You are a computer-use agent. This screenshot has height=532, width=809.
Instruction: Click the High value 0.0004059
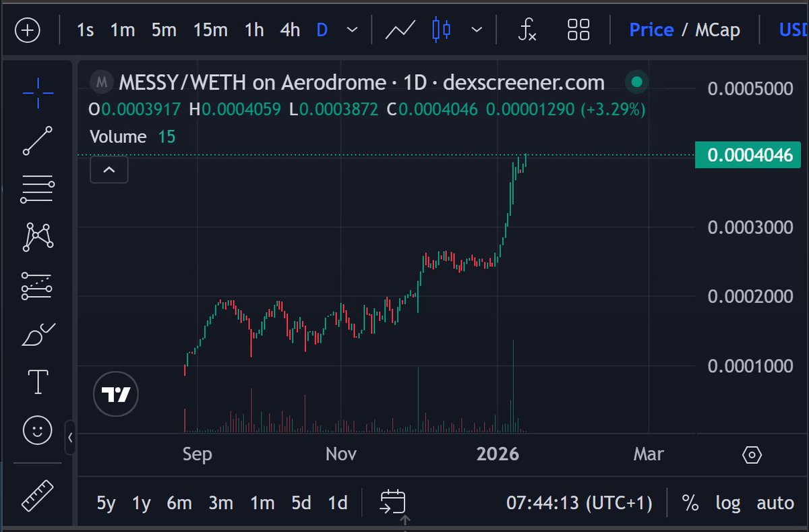(x=241, y=109)
